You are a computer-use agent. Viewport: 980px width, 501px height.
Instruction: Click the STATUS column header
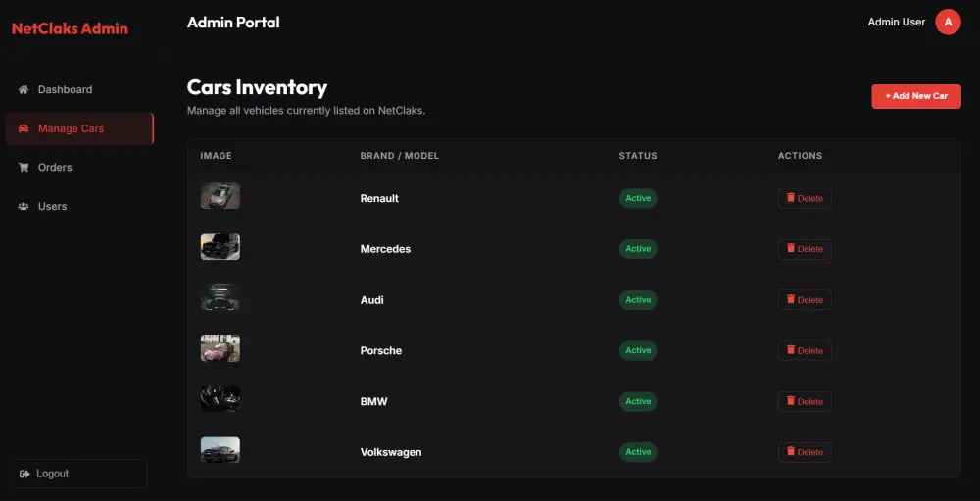click(638, 156)
